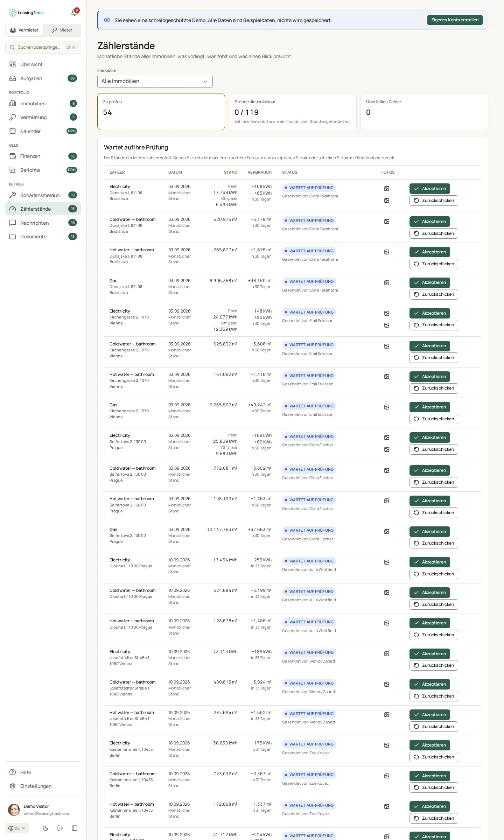
Task: Select the Zu prüfen summary card
Action: pyautogui.click(x=161, y=112)
